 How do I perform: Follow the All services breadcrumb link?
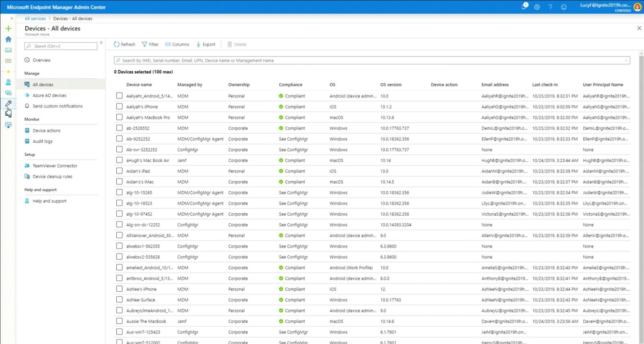(35, 19)
